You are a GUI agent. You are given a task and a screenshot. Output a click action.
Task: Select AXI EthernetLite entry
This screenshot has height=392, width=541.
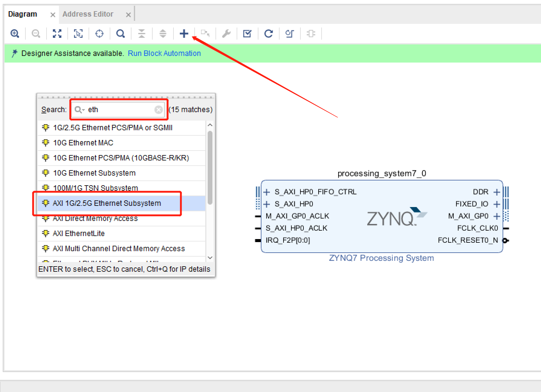[x=122, y=233]
